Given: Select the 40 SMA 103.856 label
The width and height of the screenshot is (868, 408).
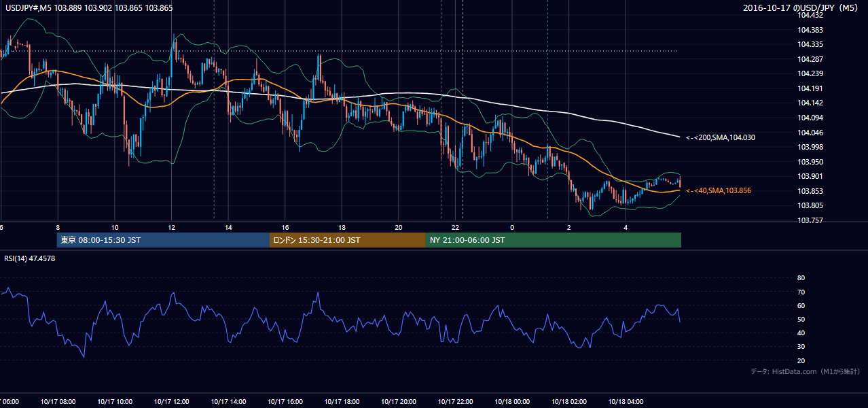Looking at the screenshot, I should tap(719, 191).
